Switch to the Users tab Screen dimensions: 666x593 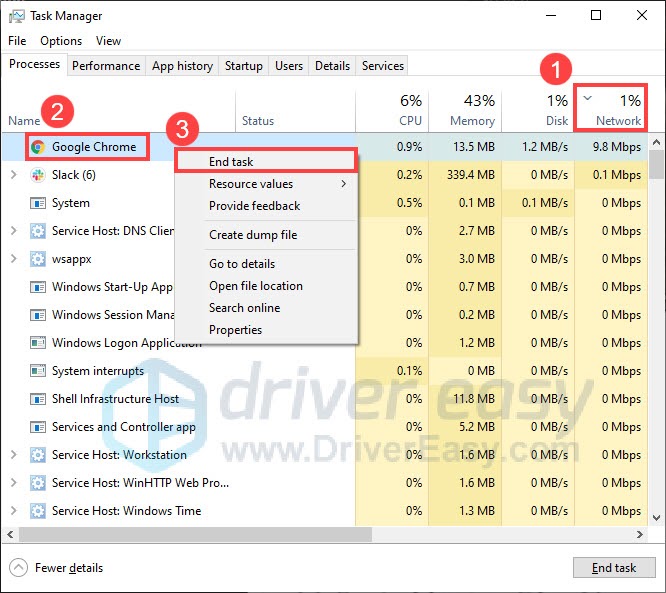coord(289,66)
